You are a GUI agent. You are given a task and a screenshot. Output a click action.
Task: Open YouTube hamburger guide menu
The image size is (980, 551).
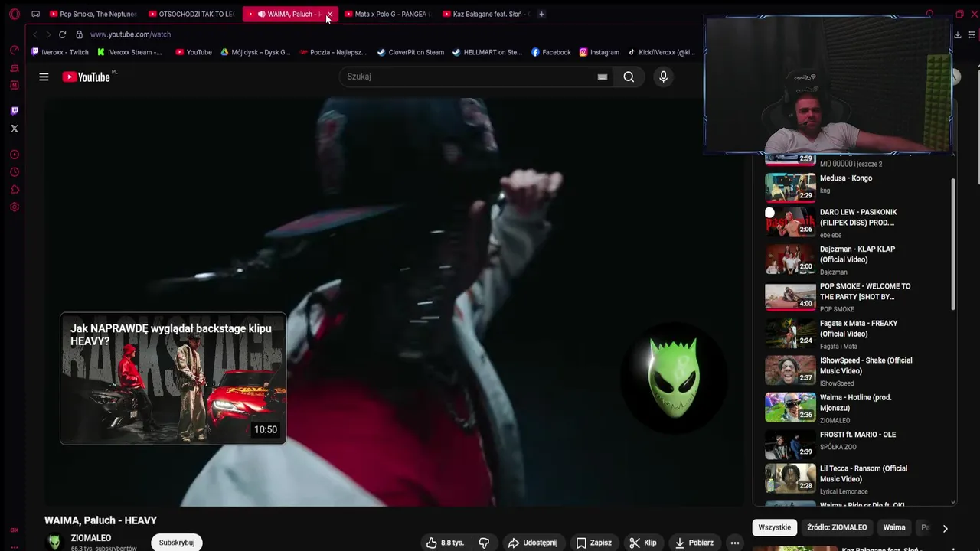[44, 77]
